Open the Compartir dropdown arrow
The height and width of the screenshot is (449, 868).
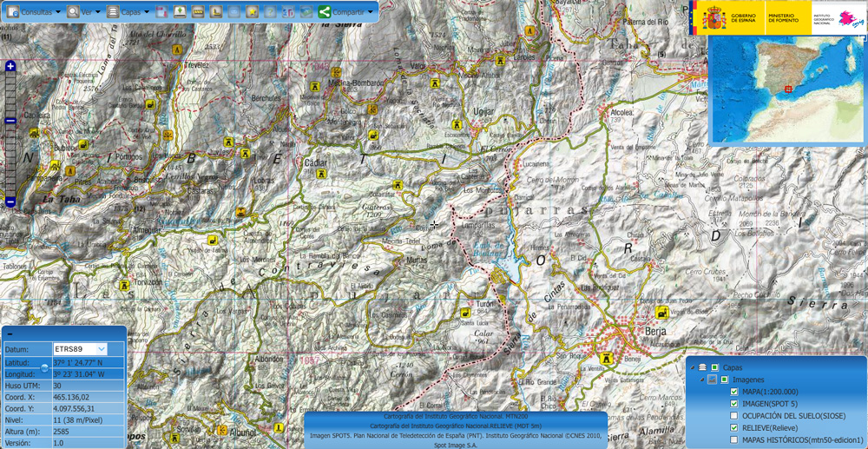point(369,11)
